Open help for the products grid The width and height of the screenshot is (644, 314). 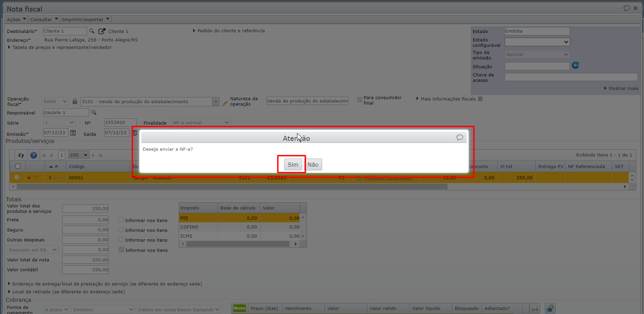pos(34,155)
